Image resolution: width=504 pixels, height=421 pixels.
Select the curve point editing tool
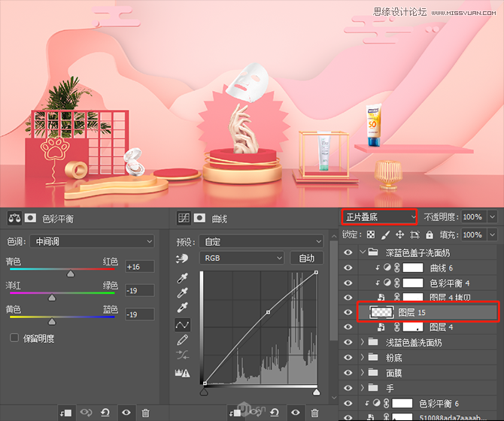pos(181,325)
